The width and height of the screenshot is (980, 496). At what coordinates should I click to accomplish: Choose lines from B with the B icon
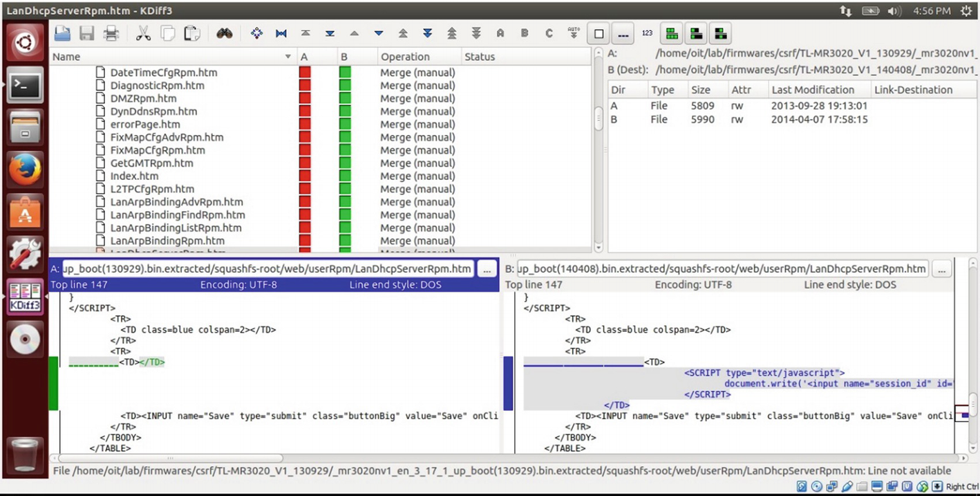(525, 33)
